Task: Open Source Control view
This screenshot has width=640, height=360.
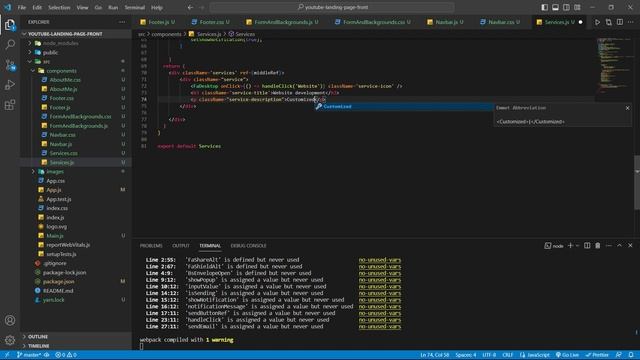Action: point(10,64)
